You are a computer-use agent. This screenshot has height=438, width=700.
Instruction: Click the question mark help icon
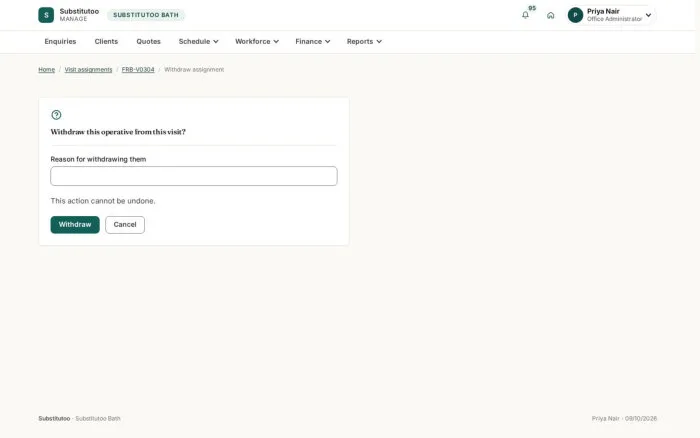point(56,115)
